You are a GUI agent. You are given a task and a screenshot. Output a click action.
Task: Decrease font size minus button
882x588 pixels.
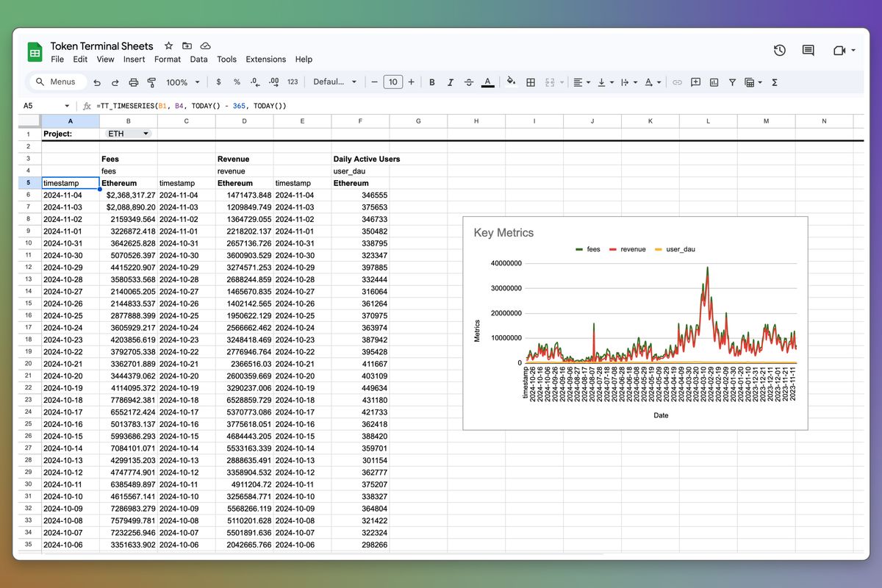coord(375,82)
